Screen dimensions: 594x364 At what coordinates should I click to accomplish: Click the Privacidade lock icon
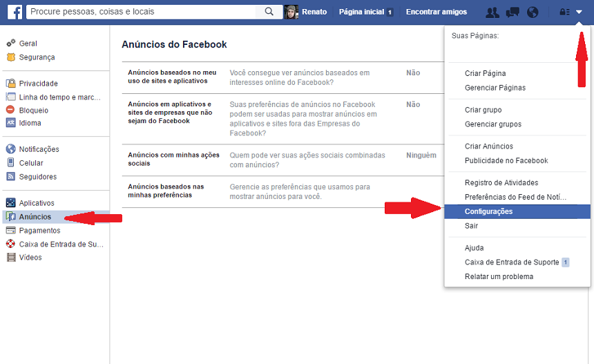pyautogui.click(x=10, y=84)
